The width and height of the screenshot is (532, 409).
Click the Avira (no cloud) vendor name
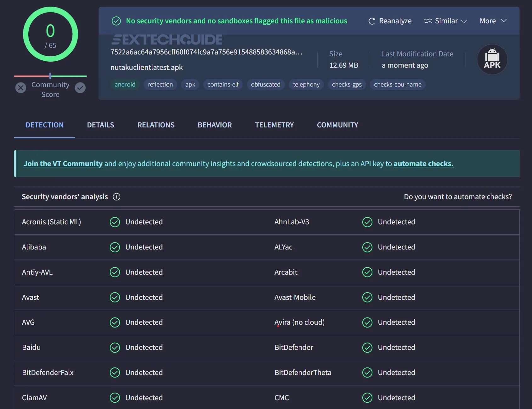pos(299,322)
